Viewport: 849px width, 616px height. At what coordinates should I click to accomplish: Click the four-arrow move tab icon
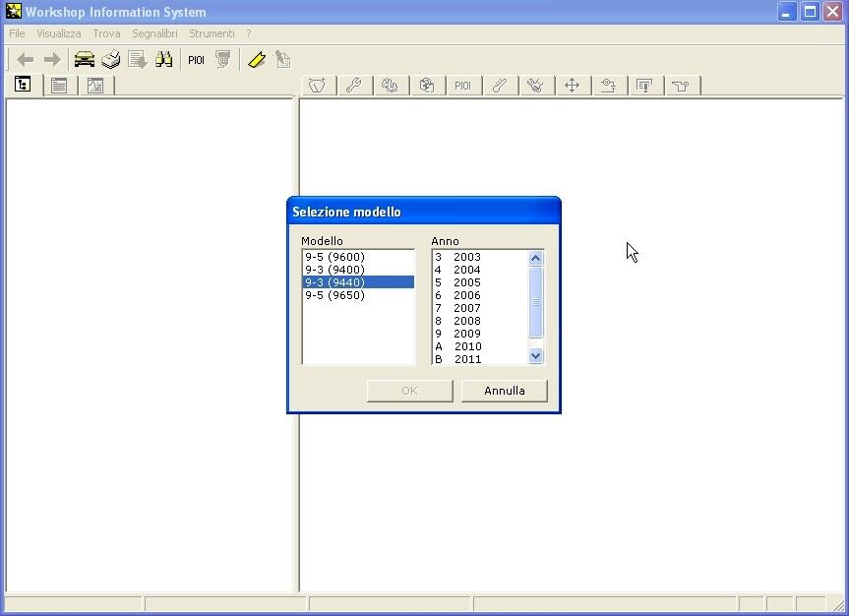572,86
